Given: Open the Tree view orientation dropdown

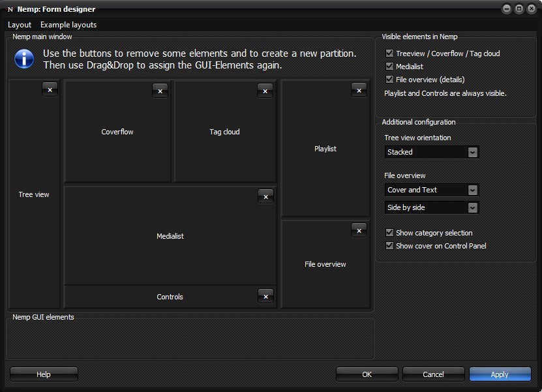Looking at the screenshot, I should (473, 152).
